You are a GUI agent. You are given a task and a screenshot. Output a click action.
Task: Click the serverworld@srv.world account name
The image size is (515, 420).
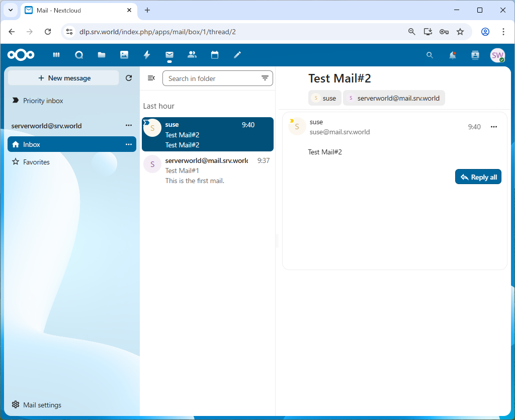46,126
